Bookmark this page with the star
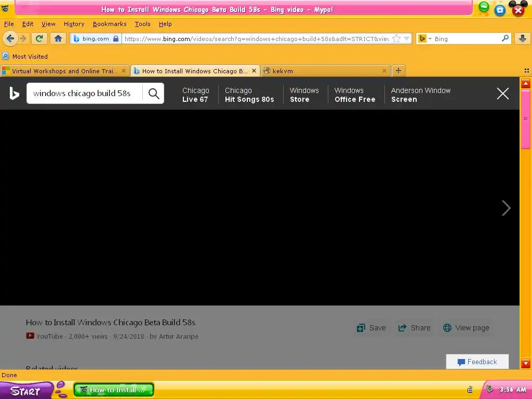Screen dimensions: 532x399 click(396, 38)
